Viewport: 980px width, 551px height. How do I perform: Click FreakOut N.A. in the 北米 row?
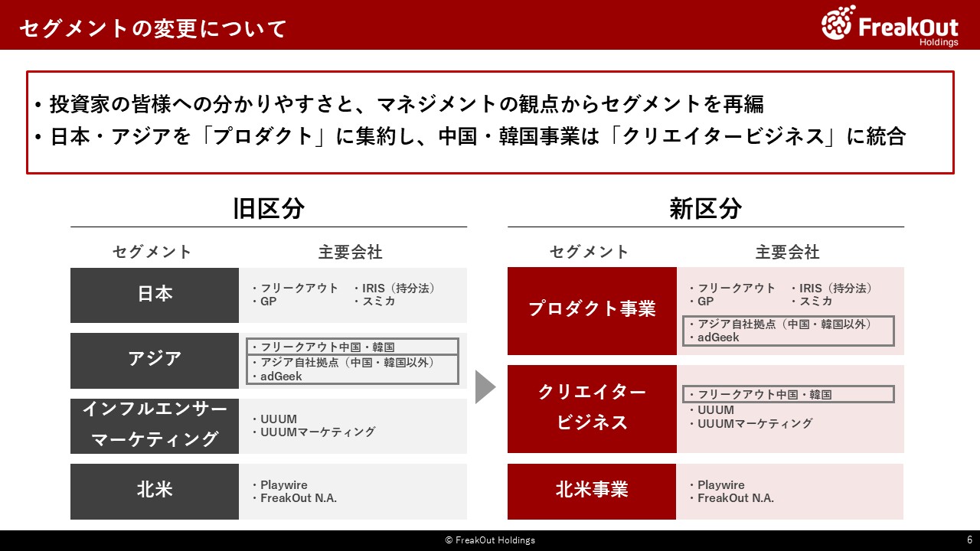299,498
